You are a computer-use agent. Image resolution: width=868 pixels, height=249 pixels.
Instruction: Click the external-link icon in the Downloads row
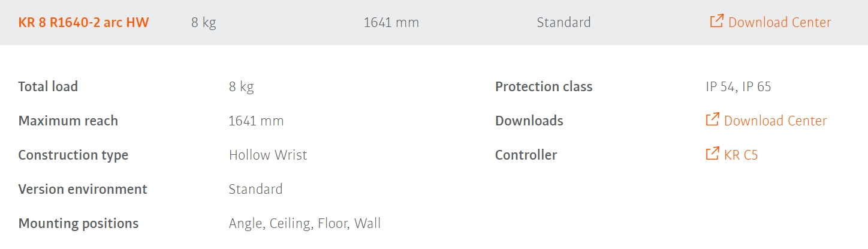click(712, 120)
